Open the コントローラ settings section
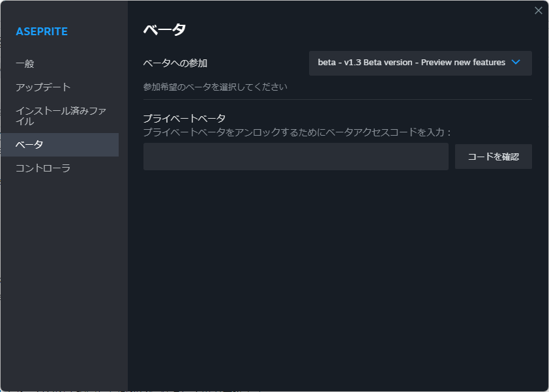Image resolution: width=549 pixels, height=392 pixels. [43, 168]
